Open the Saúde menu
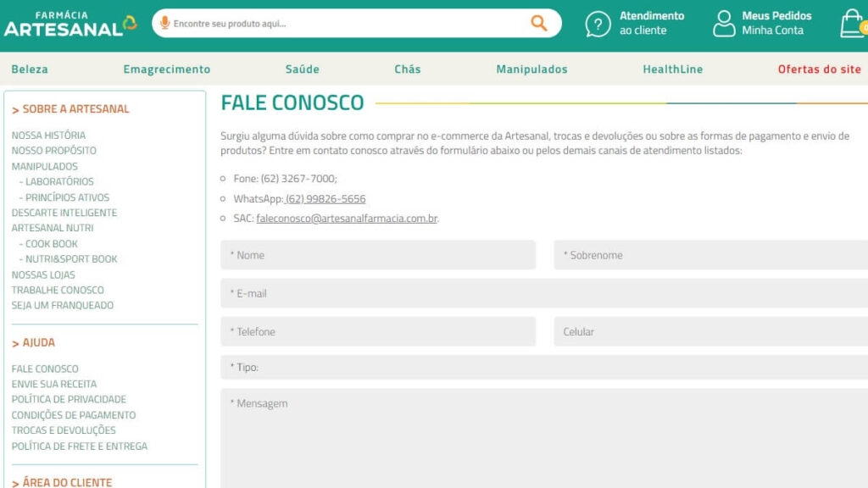Screen dimensions: 868x488 [x=303, y=69]
